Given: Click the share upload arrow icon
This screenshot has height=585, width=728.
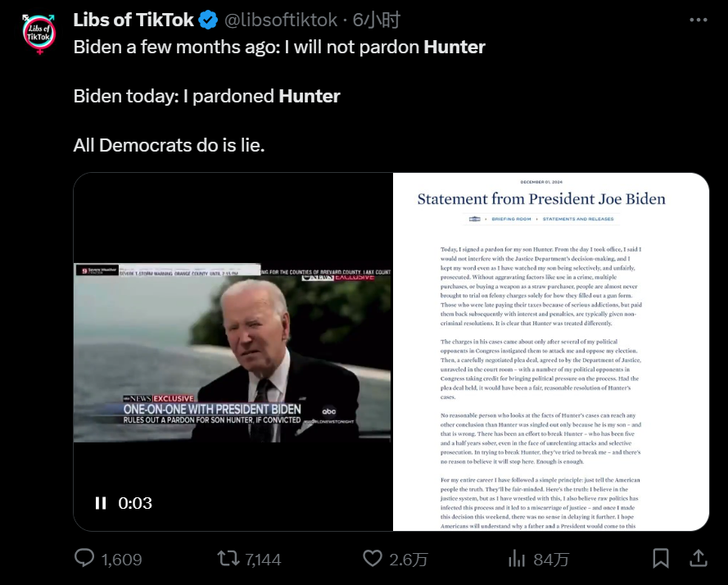Looking at the screenshot, I should pos(698,558).
